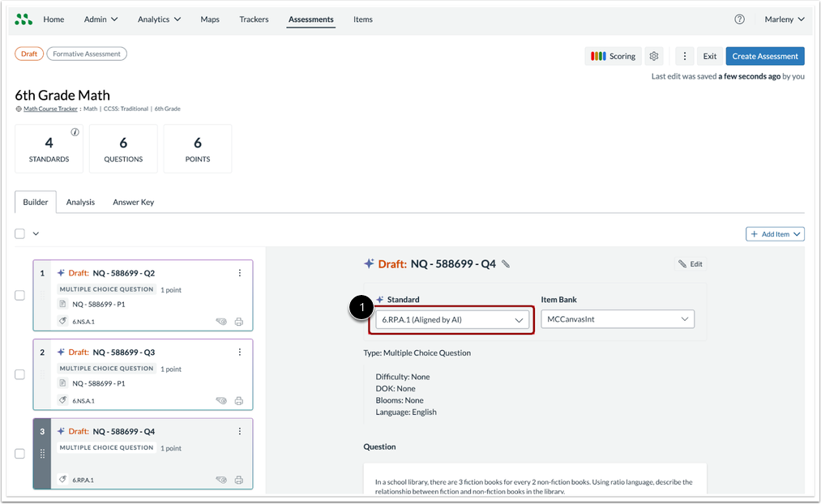
Task: Click the AI sparkle icon on Q3 card
Action: tap(62, 352)
